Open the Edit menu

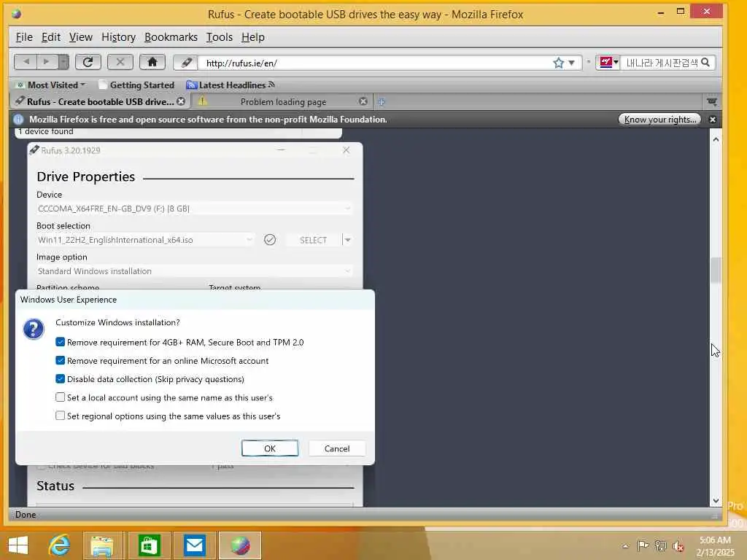coord(50,37)
